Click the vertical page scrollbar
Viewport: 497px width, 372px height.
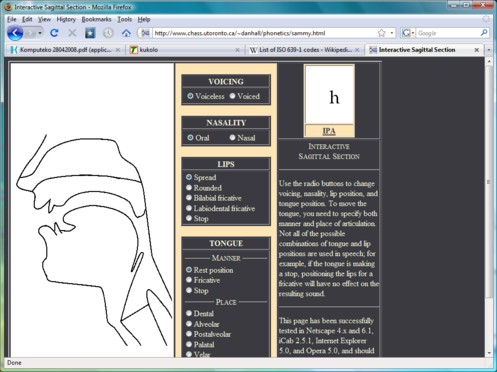coord(489,207)
